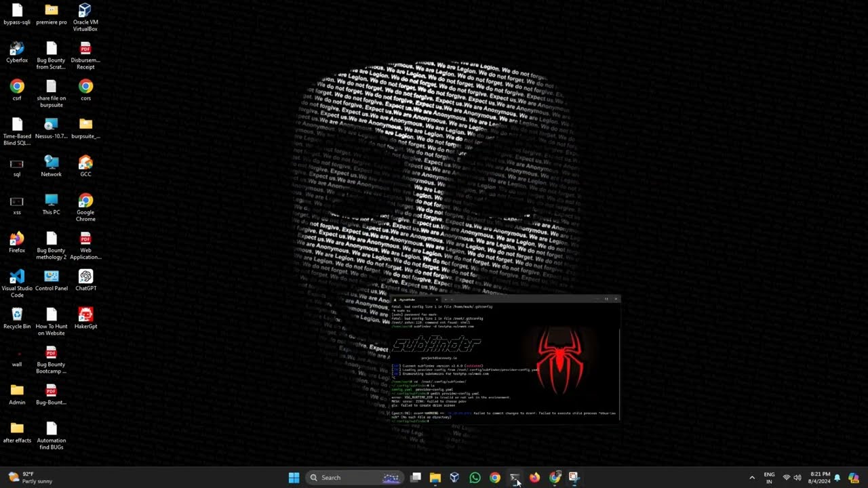This screenshot has width=868, height=488.
Task: Open VirtualBox from the taskbar
Action: coord(455,478)
